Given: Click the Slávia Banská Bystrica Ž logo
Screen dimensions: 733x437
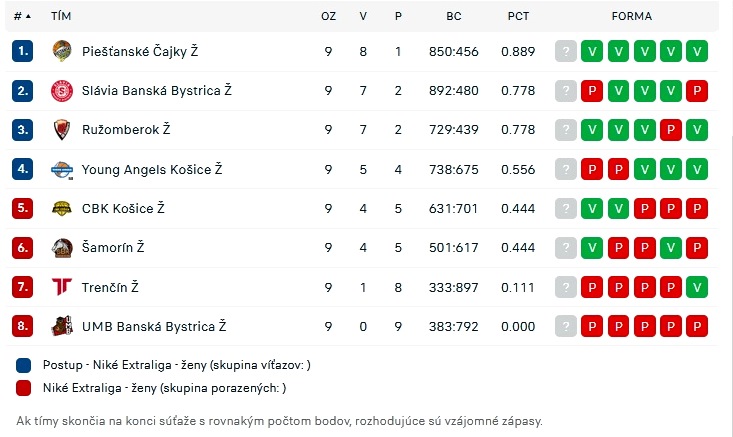Looking at the screenshot, I should coord(62,91).
